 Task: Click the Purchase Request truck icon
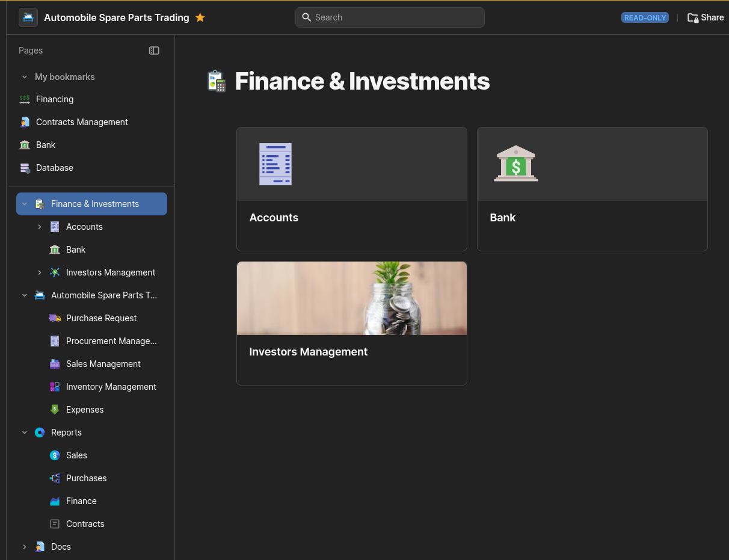[55, 318]
